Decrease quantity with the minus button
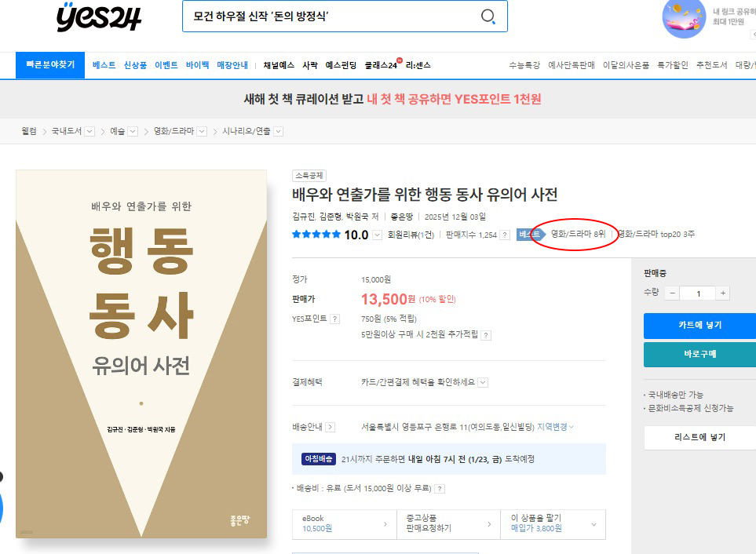Image resolution: width=756 pixels, height=554 pixels. [672, 293]
